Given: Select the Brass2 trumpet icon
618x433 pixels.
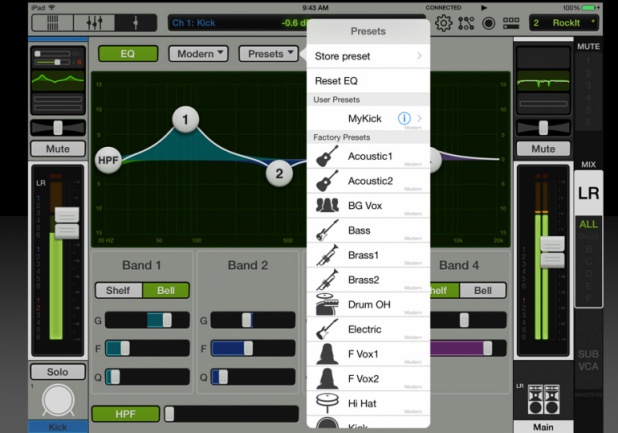Looking at the screenshot, I should point(327,280).
